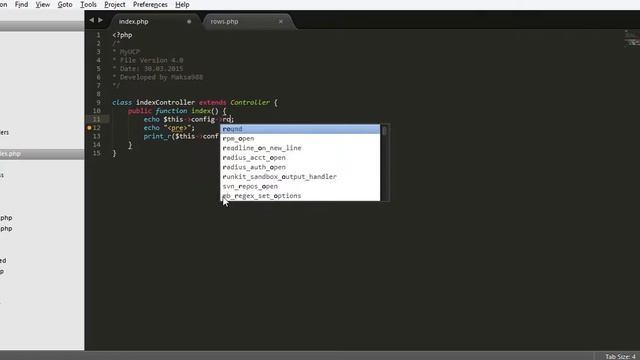
Task: Click unsaved dot on index.php tab
Action: pyautogui.click(x=189, y=21)
